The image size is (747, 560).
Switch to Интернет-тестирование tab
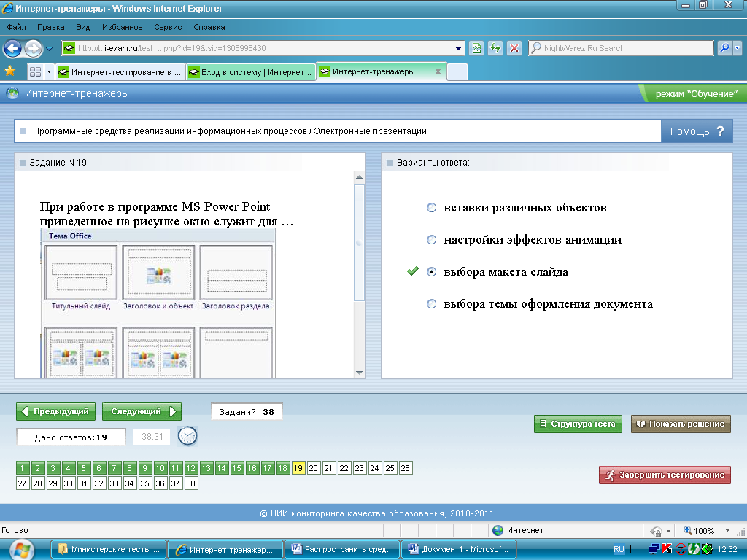click(x=120, y=72)
